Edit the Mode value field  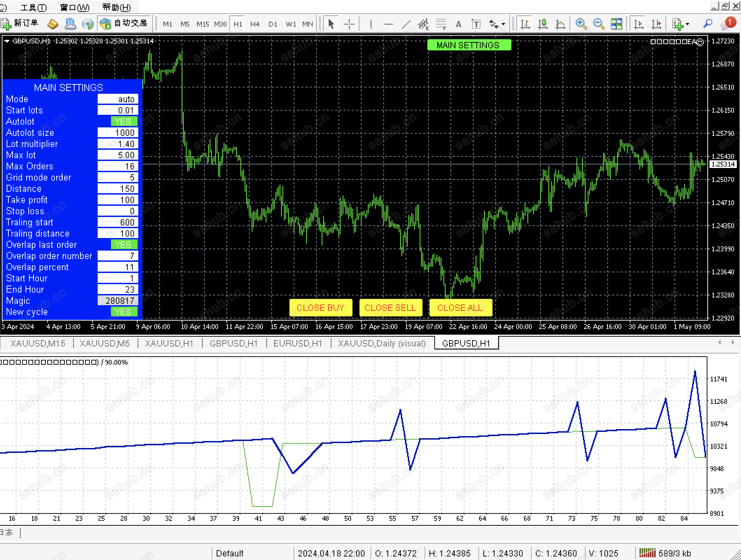coord(118,99)
